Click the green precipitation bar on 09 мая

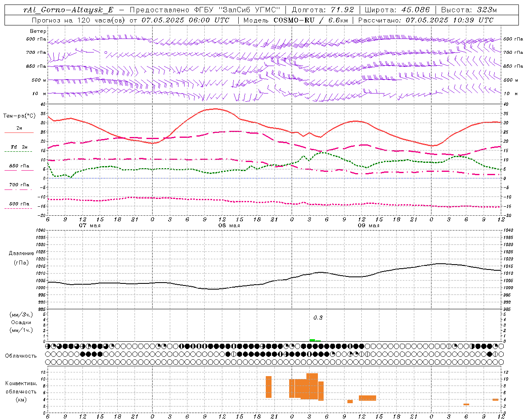[x=313, y=340]
